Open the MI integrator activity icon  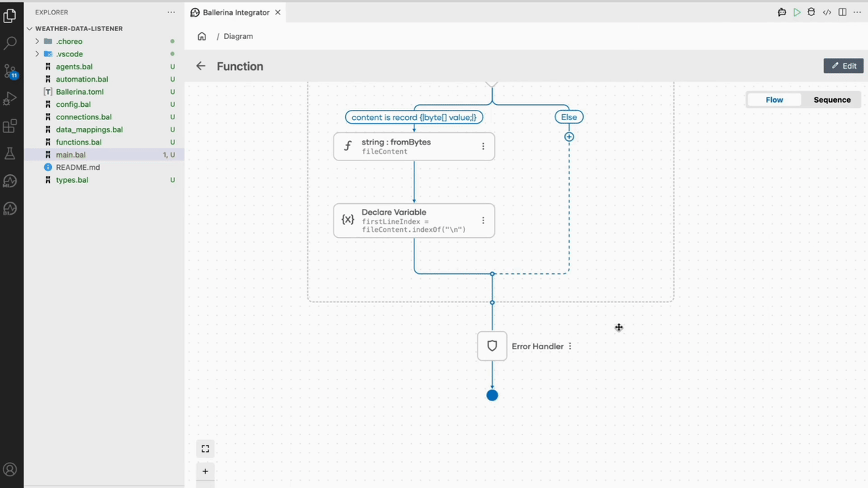(10, 181)
